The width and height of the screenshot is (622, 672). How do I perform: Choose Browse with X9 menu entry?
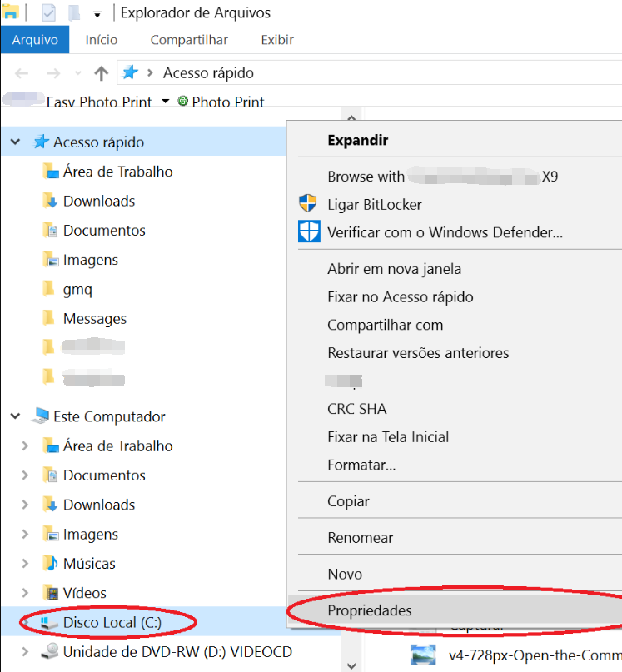443,177
